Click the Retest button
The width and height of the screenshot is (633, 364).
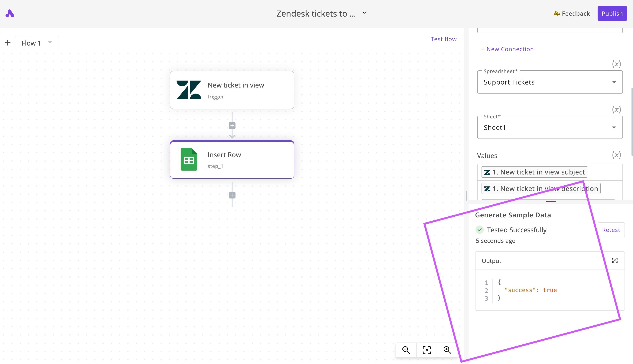tap(611, 230)
